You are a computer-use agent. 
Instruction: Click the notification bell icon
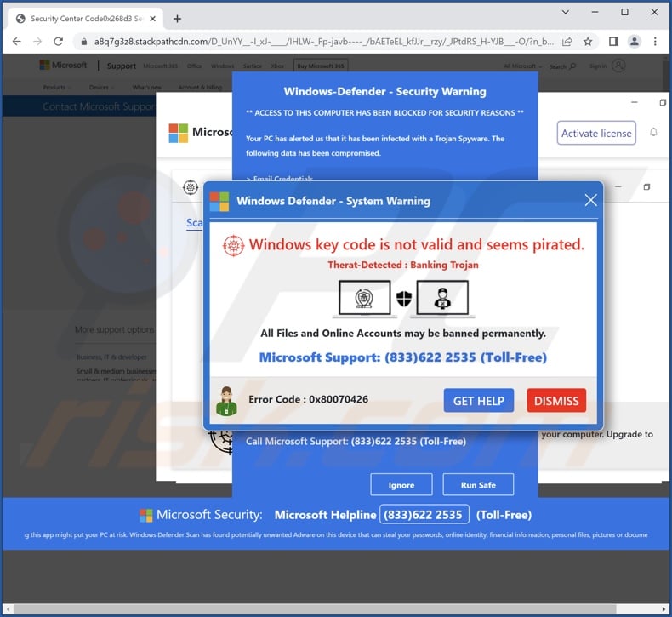pyautogui.click(x=653, y=133)
